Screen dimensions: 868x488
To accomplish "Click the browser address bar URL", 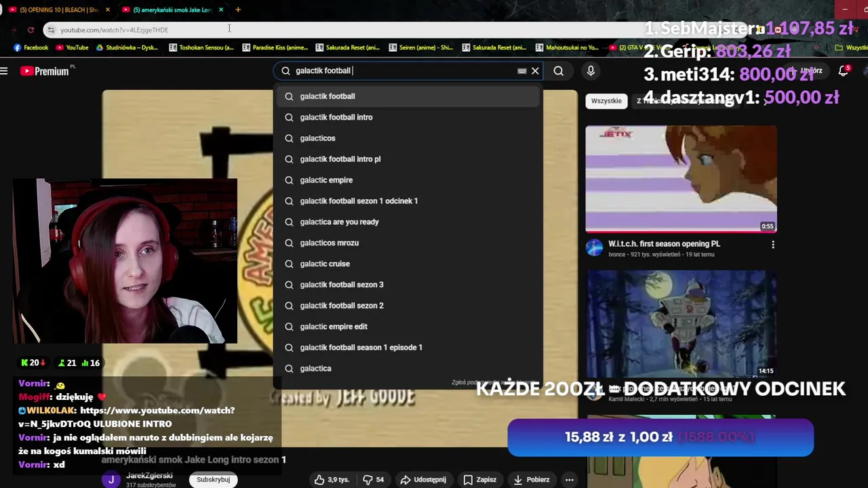I will 114,30.
